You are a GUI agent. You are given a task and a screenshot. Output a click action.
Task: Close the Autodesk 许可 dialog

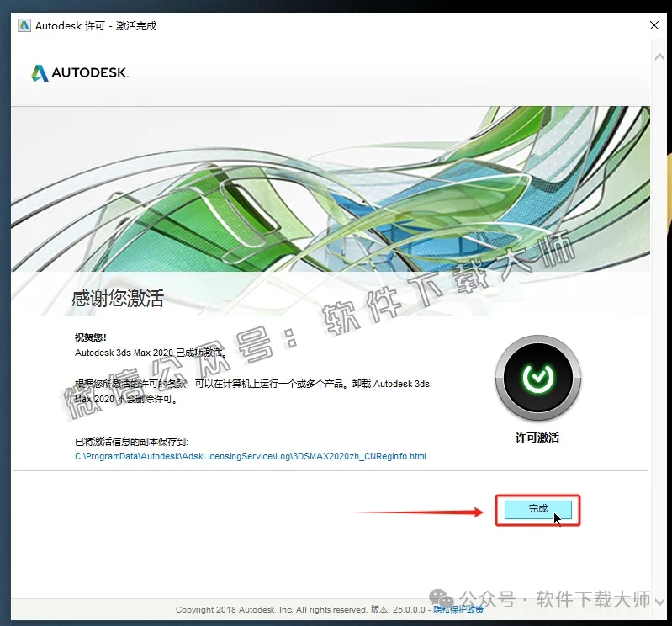click(x=654, y=25)
